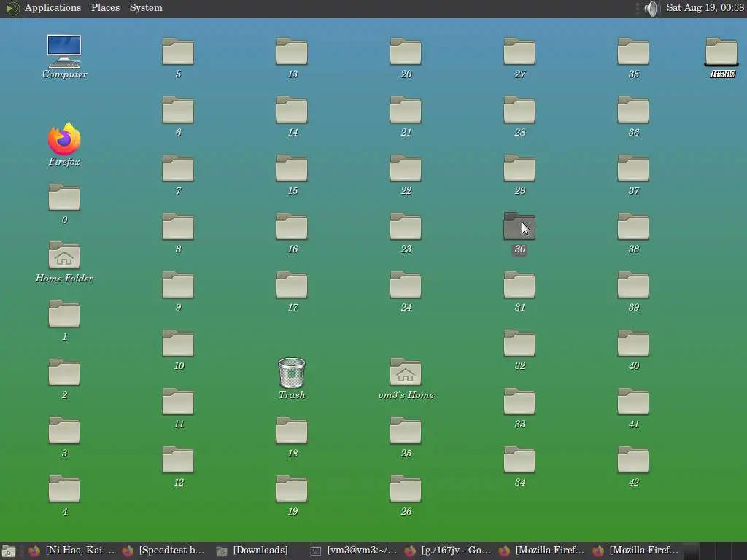Switch to the vm3@vm3 terminal window

tap(354, 551)
